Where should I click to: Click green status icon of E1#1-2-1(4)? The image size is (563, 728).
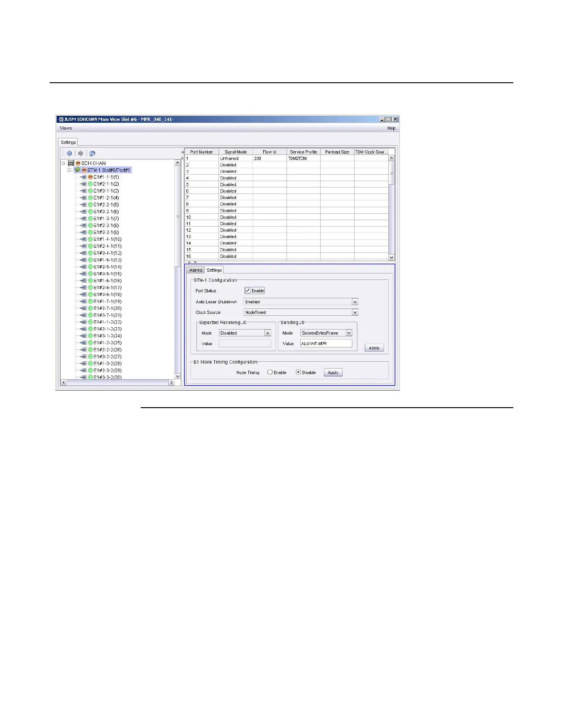[91, 198]
